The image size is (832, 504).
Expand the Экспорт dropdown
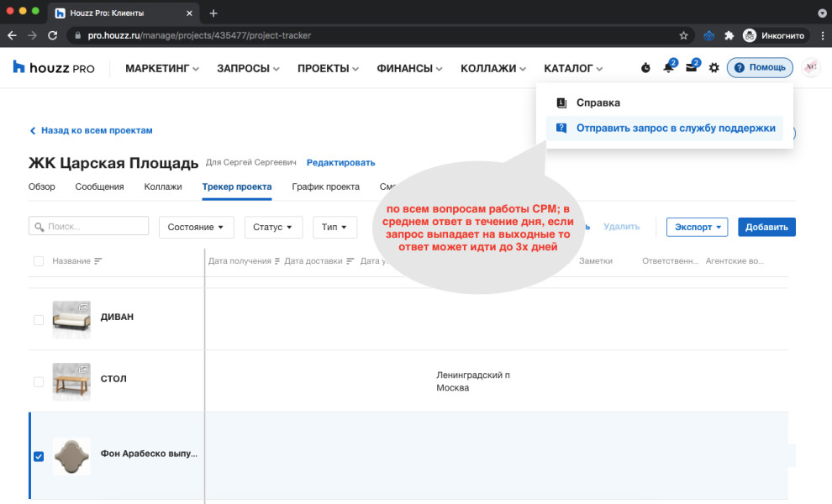[x=697, y=227]
